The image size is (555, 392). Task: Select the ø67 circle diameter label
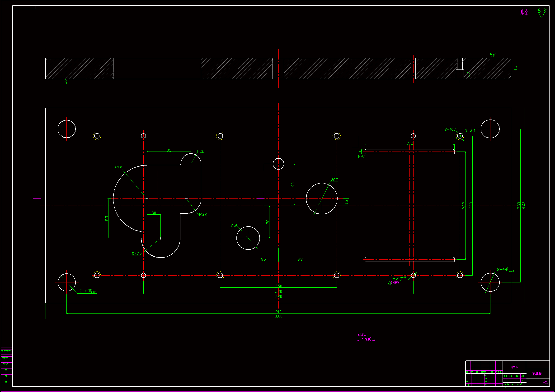(x=334, y=180)
